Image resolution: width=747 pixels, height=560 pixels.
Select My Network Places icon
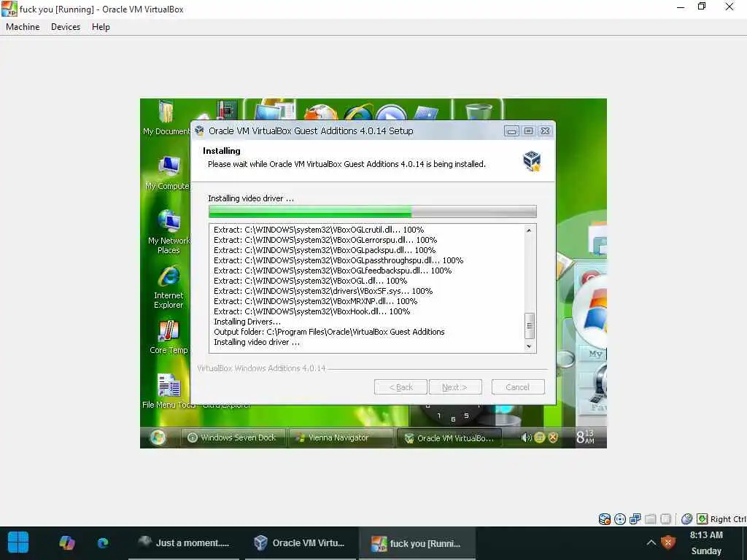[x=169, y=231]
